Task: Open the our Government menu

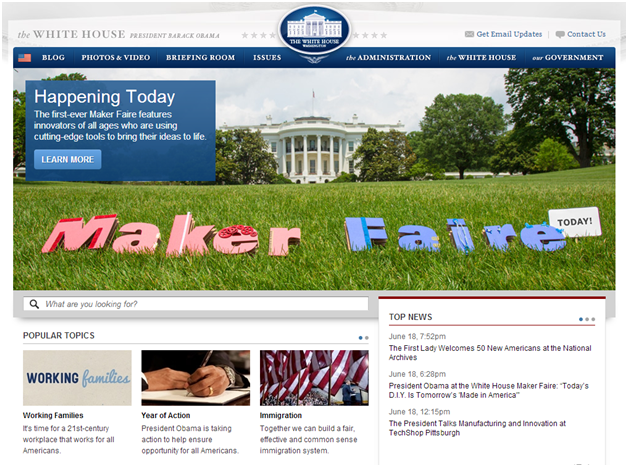Action: [568, 58]
